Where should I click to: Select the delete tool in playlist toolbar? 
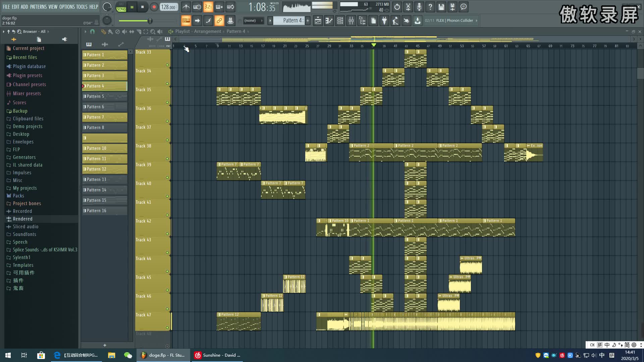[x=117, y=32]
